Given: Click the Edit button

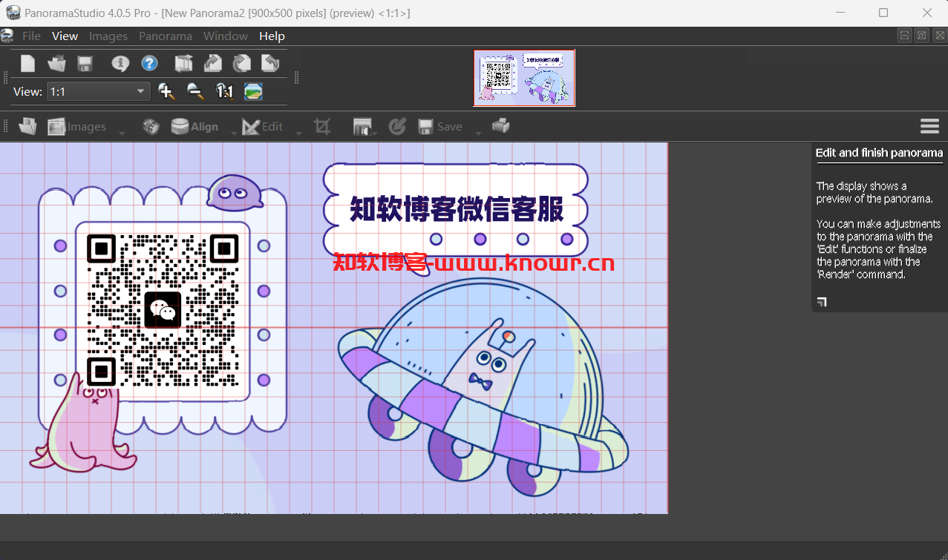Looking at the screenshot, I should pos(263,127).
